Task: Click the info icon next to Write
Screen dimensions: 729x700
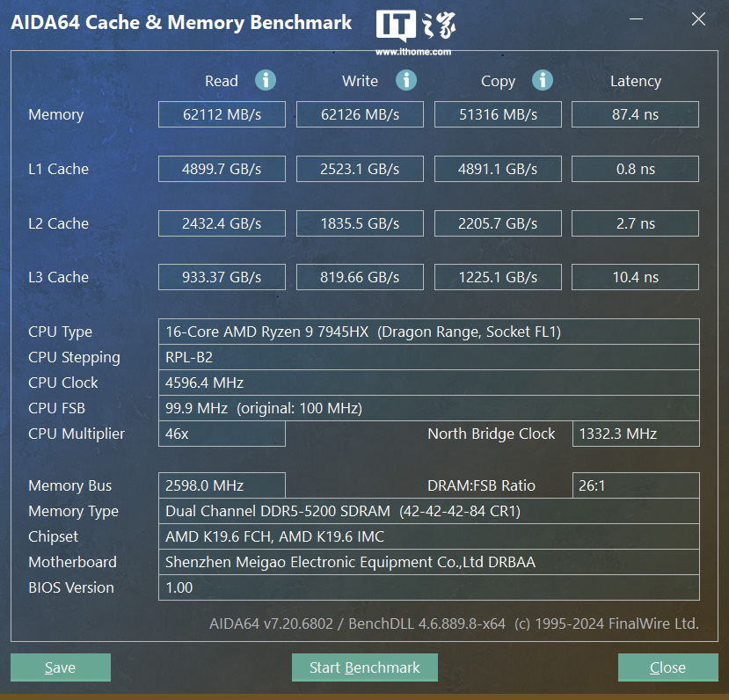Action: pos(405,81)
